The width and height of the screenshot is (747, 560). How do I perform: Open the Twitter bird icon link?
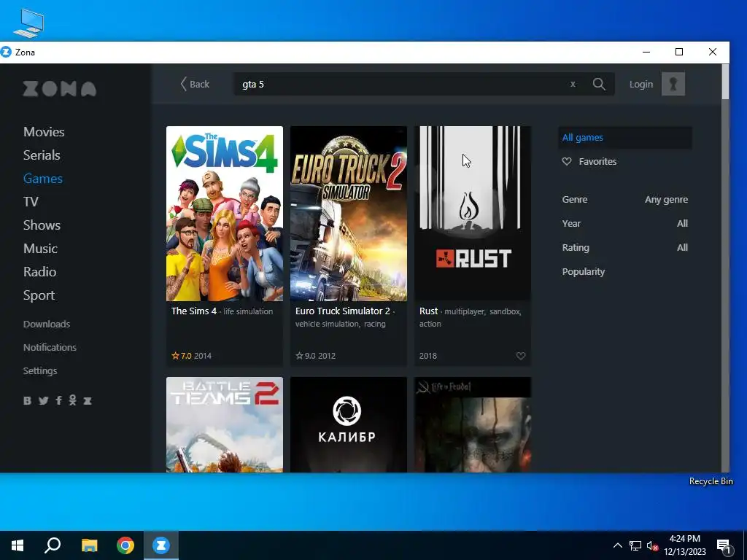[x=43, y=400]
